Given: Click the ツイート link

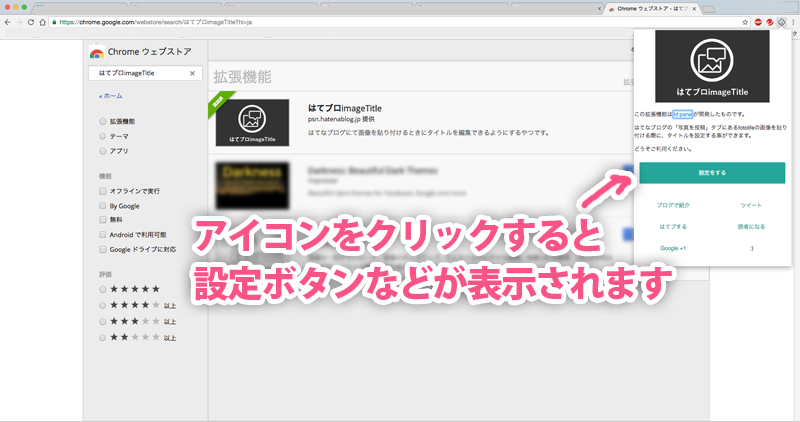Looking at the screenshot, I should (751, 205).
